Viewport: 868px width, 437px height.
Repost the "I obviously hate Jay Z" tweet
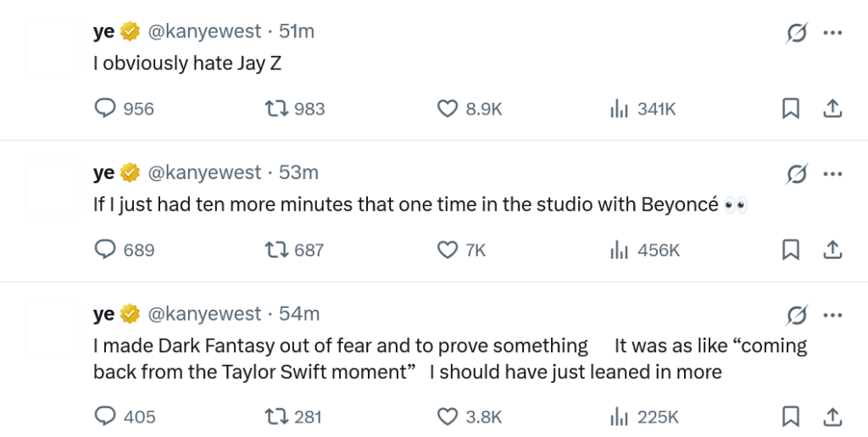click(276, 109)
